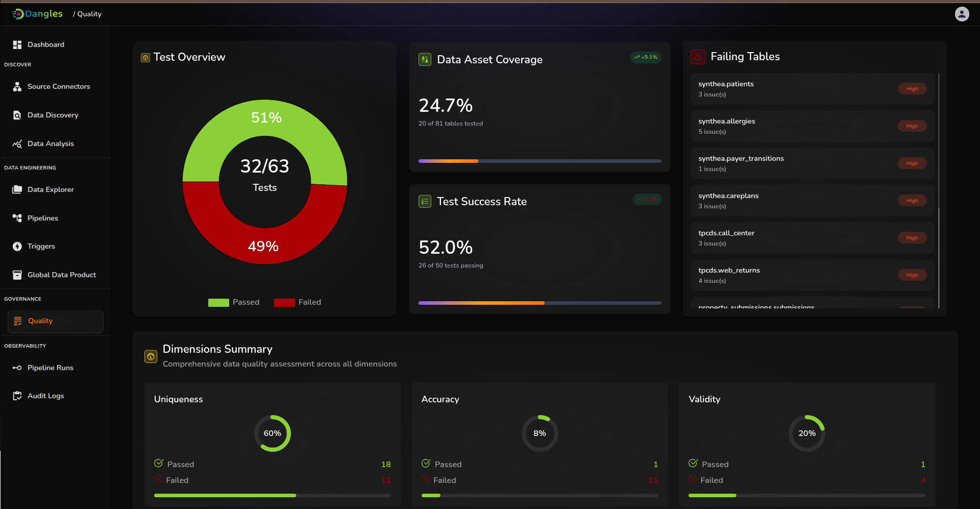Open the user profile avatar icon
Image resolution: width=980 pixels, height=509 pixels.
coord(962,14)
